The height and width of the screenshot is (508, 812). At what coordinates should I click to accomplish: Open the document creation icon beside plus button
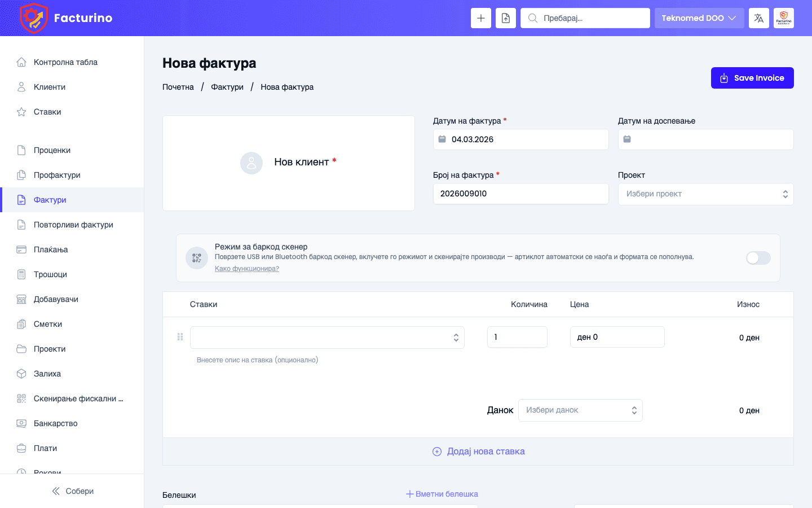[x=505, y=17]
